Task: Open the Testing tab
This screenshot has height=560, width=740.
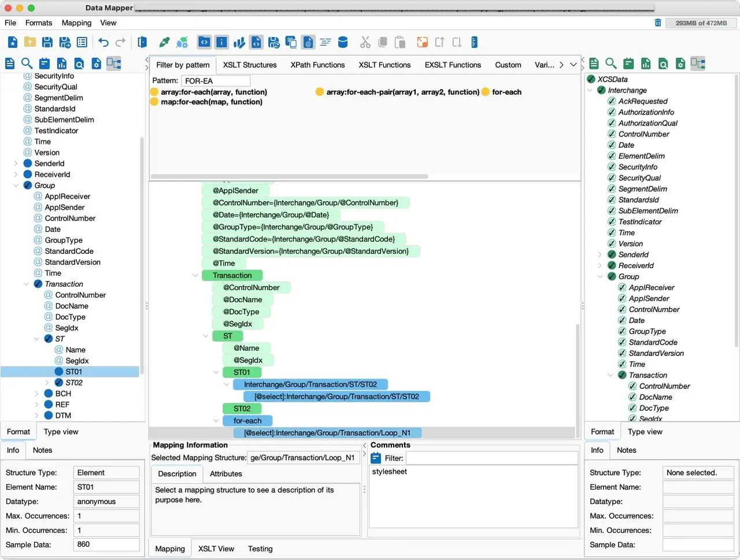Action: [x=260, y=548]
